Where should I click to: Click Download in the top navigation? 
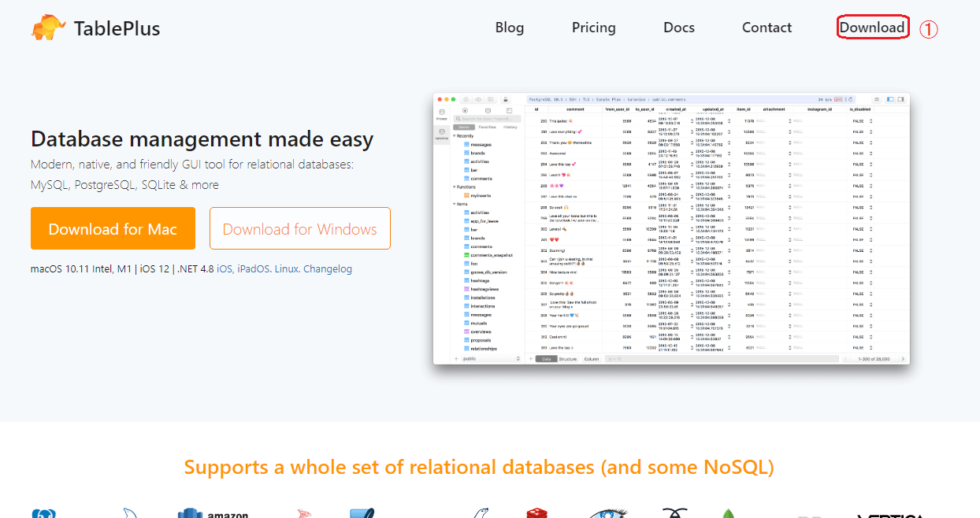click(872, 28)
